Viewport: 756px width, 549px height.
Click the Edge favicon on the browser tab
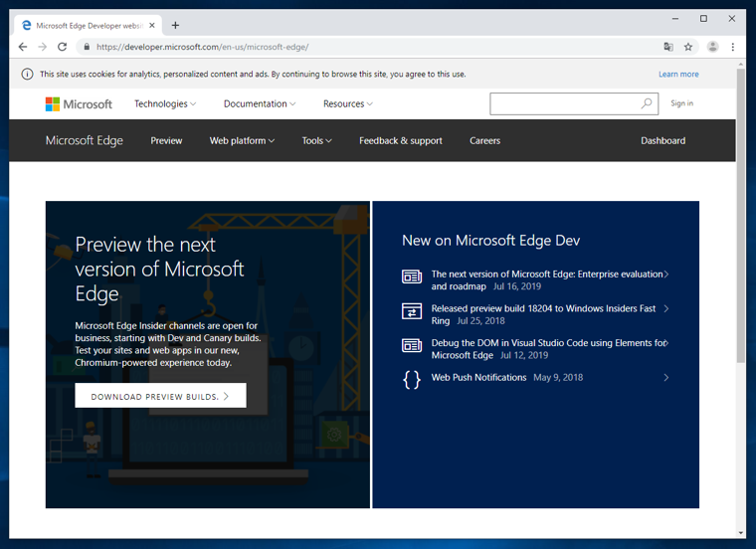click(27, 25)
